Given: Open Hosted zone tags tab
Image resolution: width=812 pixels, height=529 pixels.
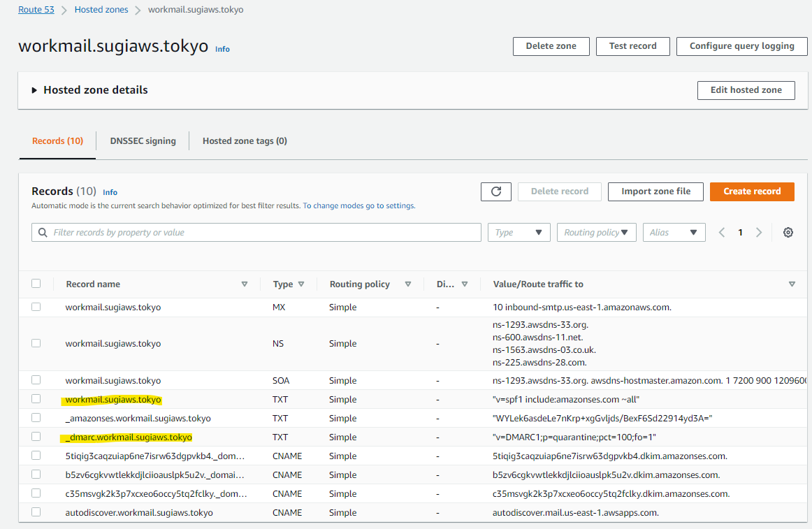Looking at the screenshot, I should click(245, 141).
